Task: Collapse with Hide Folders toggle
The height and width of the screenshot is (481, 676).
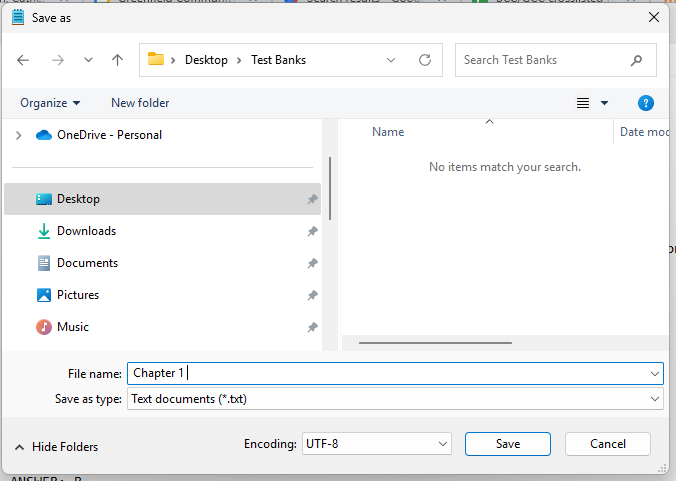Action: pyautogui.click(x=56, y=447)
